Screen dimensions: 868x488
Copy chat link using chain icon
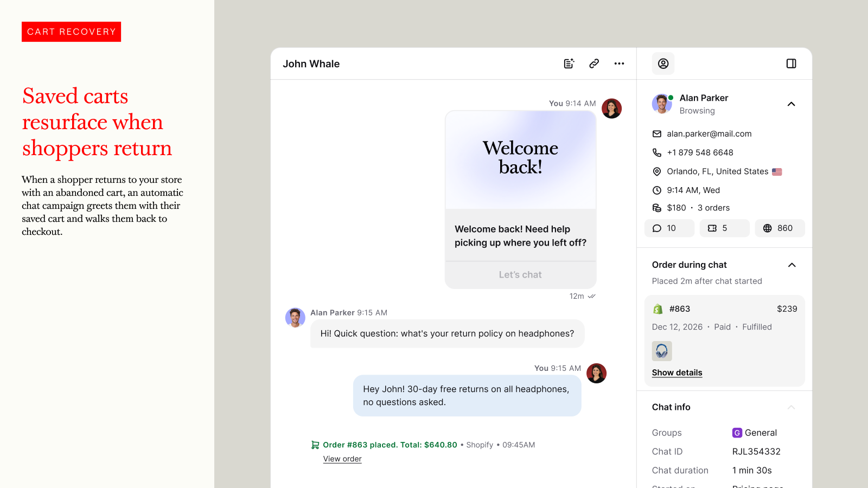coord(594,63)
